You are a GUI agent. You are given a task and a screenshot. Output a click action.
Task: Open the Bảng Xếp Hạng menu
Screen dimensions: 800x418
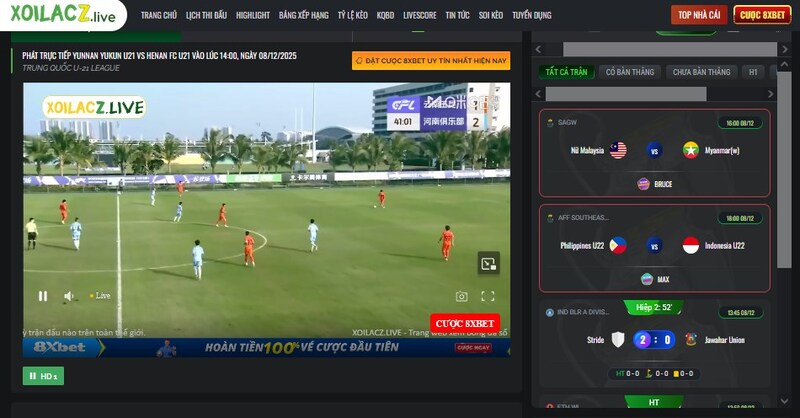tap(304, 15)
